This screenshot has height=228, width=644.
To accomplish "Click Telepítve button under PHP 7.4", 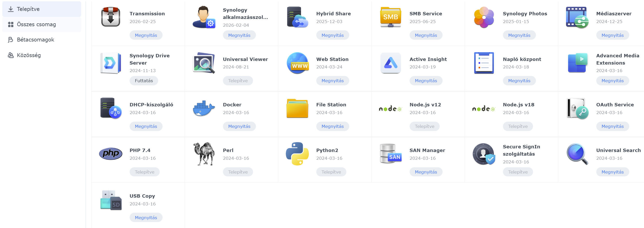I will 145,172.
